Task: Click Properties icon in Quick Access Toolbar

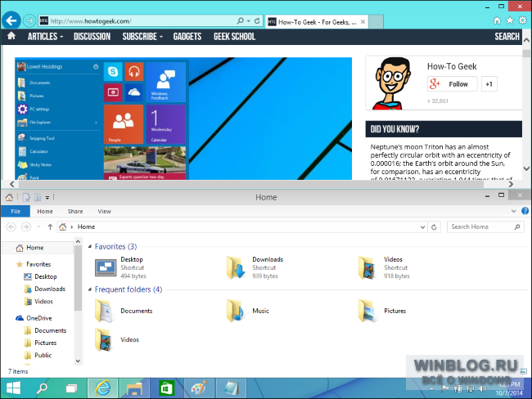Action: [x=26, y=197]
